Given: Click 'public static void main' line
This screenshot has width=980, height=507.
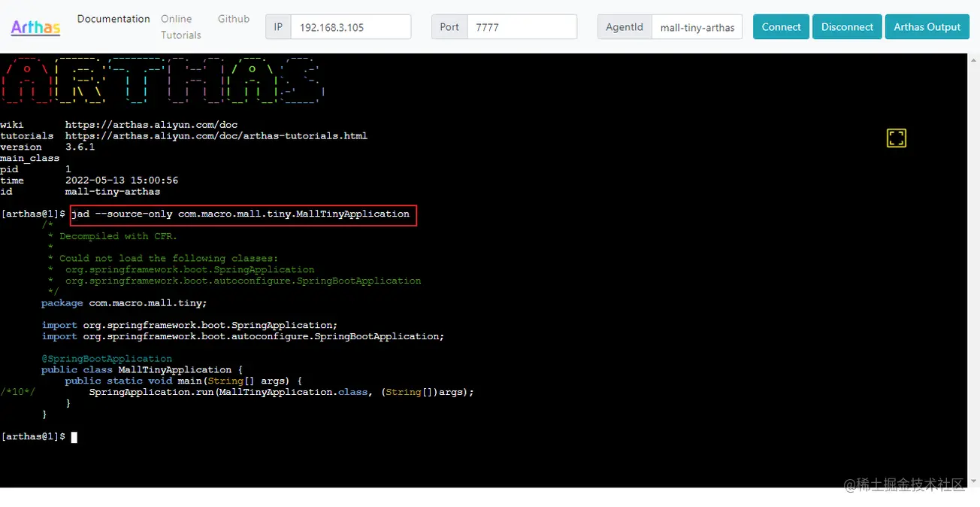Looking at the screenshot, I should pos(183,381).
